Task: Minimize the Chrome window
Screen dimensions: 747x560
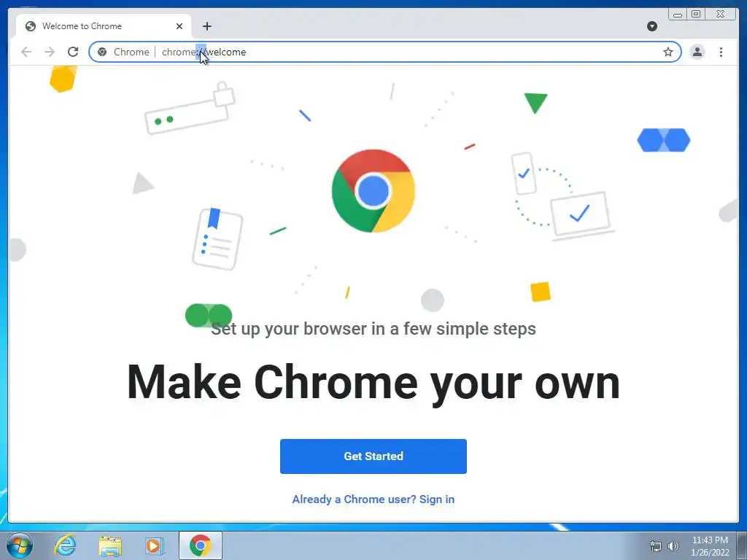Action: (x=678, y=15)
